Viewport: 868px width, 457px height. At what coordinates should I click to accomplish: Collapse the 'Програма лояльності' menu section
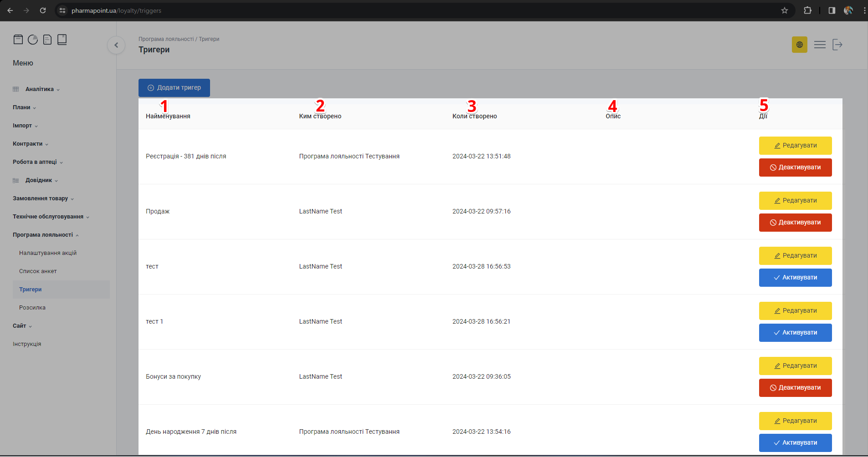[46, 235]
